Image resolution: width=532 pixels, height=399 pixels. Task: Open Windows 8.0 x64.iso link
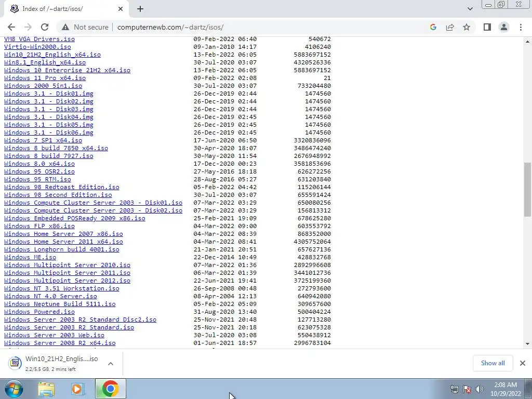(x=39, y=164)
